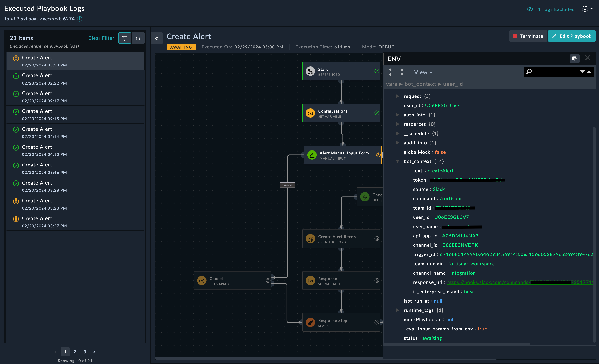599x364 pixels.
Task: Open the View dropdown in the ENV panel
Action: tap(423, 72)
